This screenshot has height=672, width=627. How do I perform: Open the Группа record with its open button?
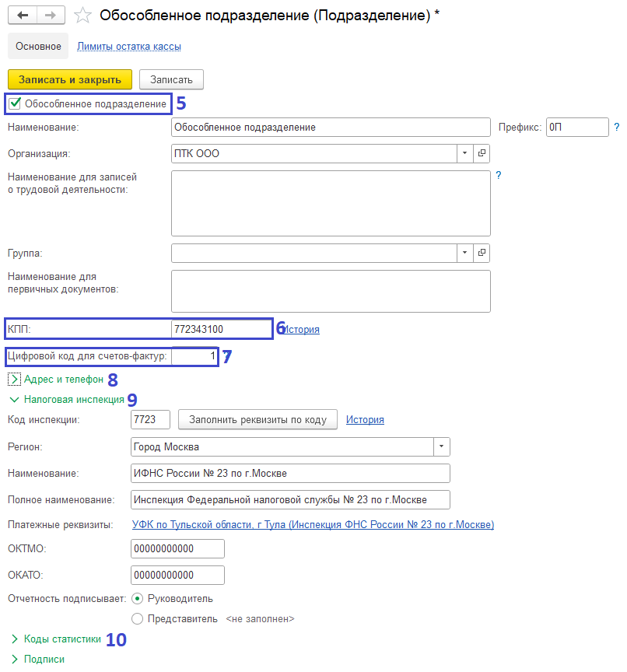482,253
